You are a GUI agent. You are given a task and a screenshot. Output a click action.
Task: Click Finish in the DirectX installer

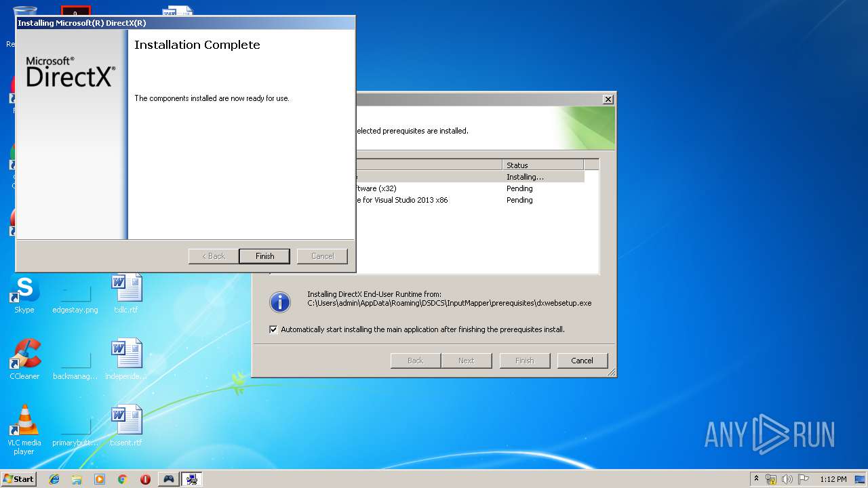click(264, 256)
